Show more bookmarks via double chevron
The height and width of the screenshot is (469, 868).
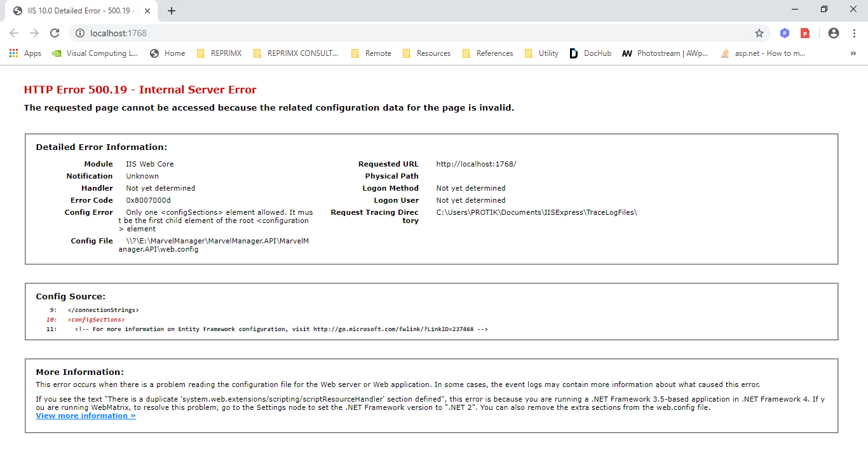click(x=853, y=53)
